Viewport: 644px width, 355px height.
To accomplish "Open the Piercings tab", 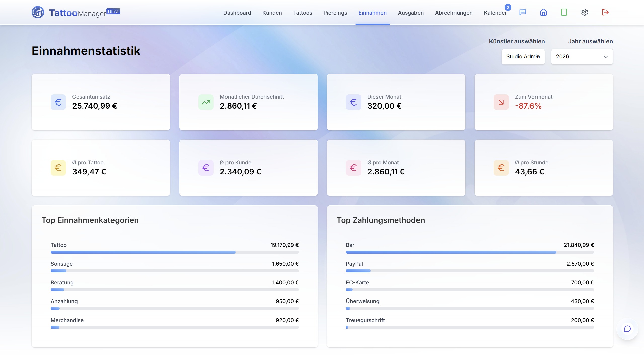I will (x=335, y=13).
